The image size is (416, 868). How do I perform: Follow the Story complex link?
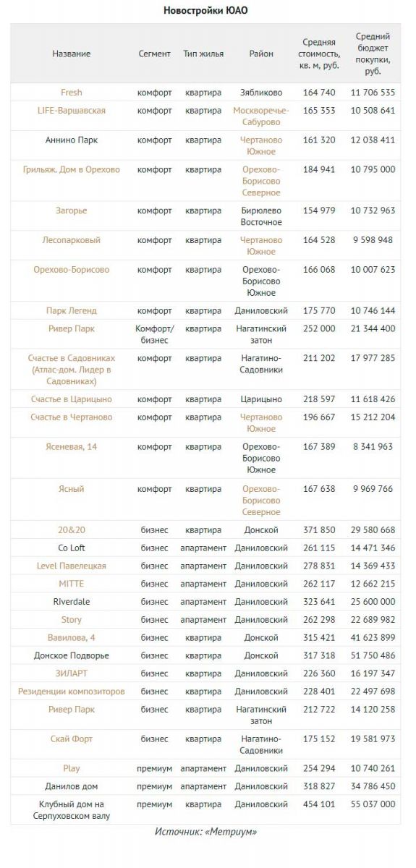pyautogui.click(x=71, y=620)
